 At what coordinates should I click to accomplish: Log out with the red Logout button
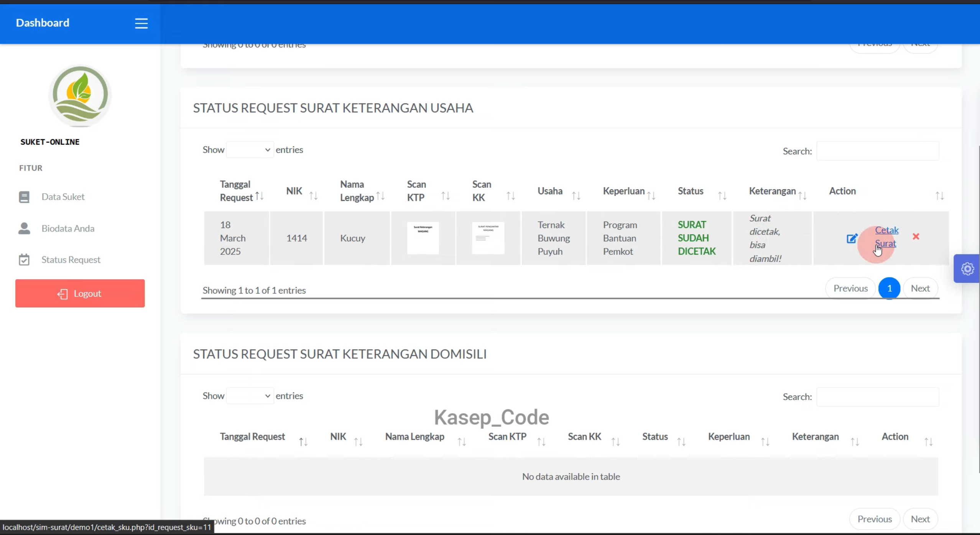pyautogui.click(x=80, y=293)
